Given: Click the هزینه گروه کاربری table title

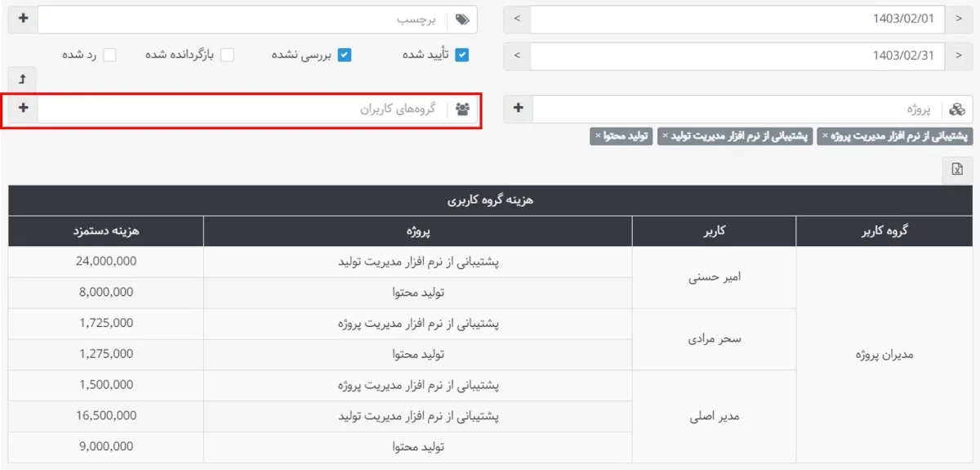Looking at the screenshot, I should tap(490, 200).
